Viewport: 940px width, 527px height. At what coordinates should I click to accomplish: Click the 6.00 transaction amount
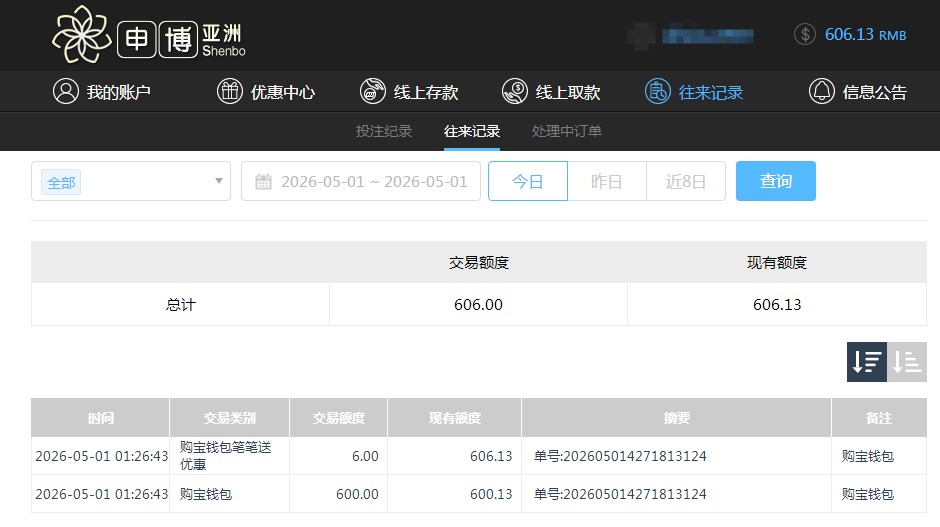[365, 456]
